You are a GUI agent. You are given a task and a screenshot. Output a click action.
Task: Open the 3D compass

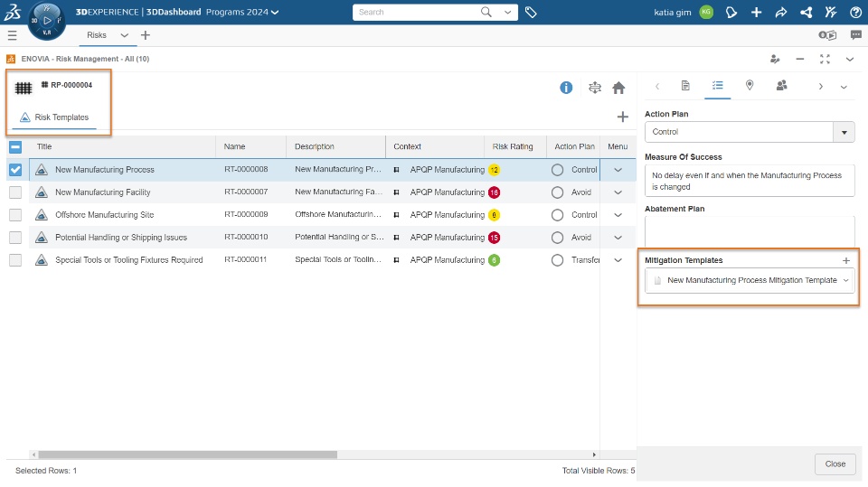click(x=46, y=21)
